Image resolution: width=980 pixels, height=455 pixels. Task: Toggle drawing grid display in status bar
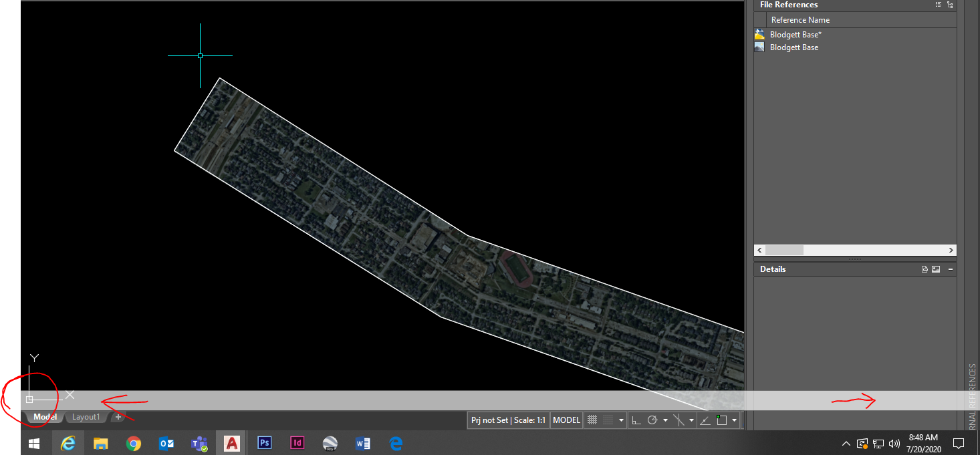coord(592,420)
